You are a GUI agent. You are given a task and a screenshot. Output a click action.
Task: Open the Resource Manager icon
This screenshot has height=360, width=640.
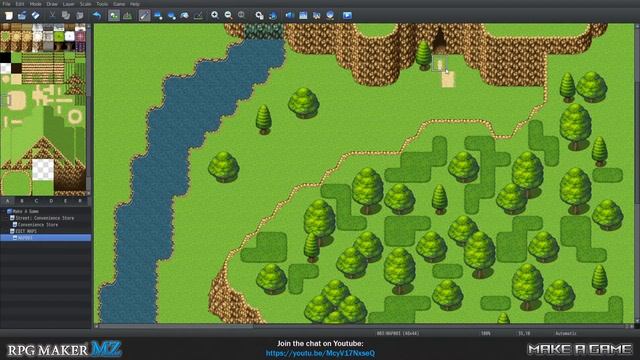coord(330,16)
